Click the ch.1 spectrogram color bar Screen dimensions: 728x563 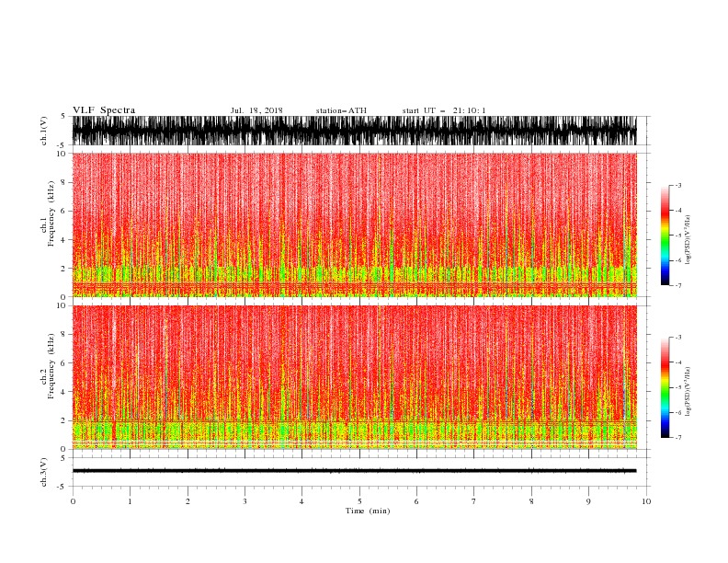[665, 236]
